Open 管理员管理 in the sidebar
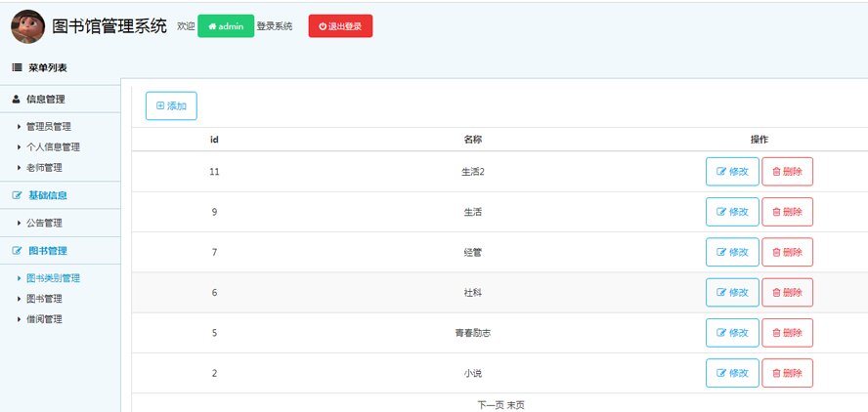This screenshot has height=412, width=868. click(x=48, y=127)
